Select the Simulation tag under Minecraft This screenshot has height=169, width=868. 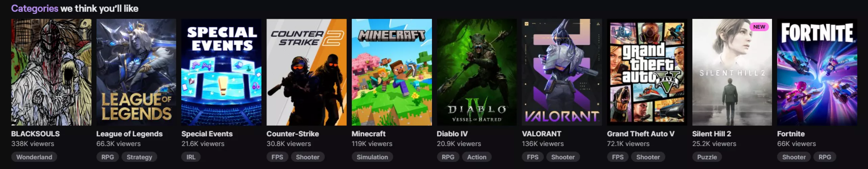click(372, 157)
